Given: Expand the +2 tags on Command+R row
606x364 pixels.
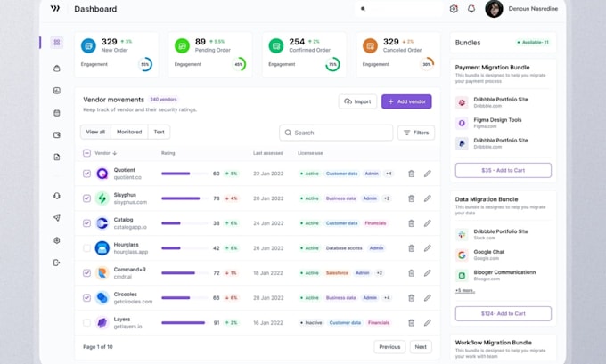Looking at the screenshot, I should coord(380,273).
